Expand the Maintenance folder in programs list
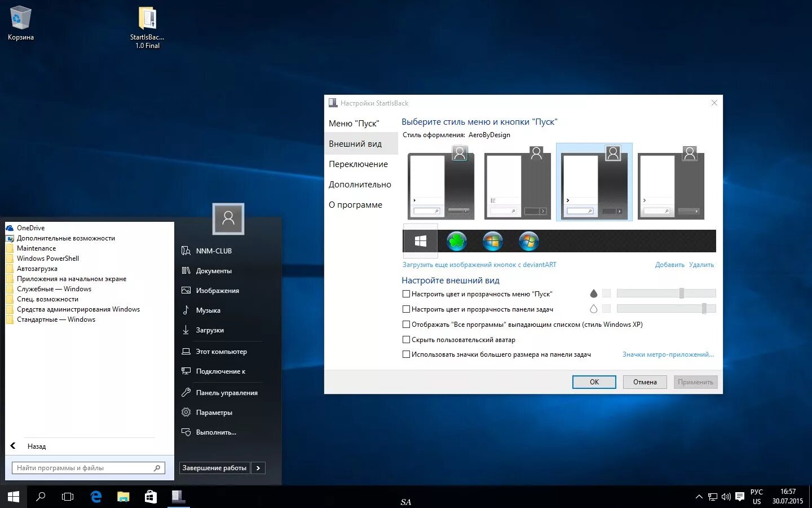This screenshot has height=508, width=812. click(x=36, y=248)
